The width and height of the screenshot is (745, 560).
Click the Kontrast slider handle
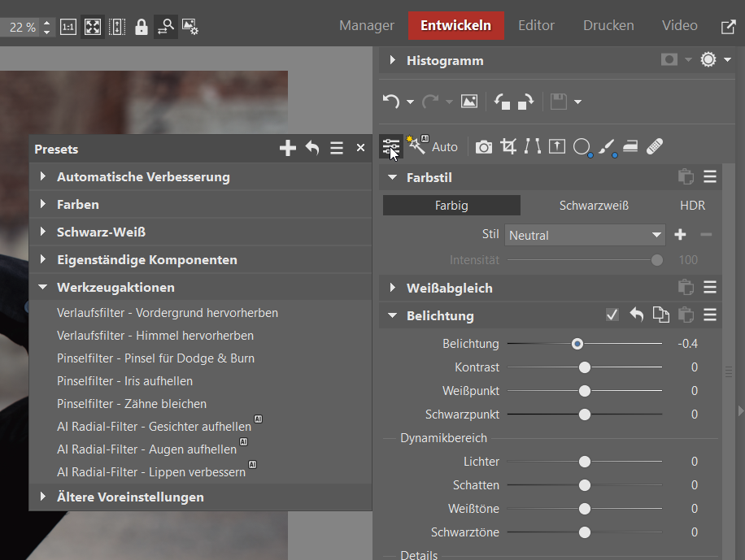click(x=584, y=367)
